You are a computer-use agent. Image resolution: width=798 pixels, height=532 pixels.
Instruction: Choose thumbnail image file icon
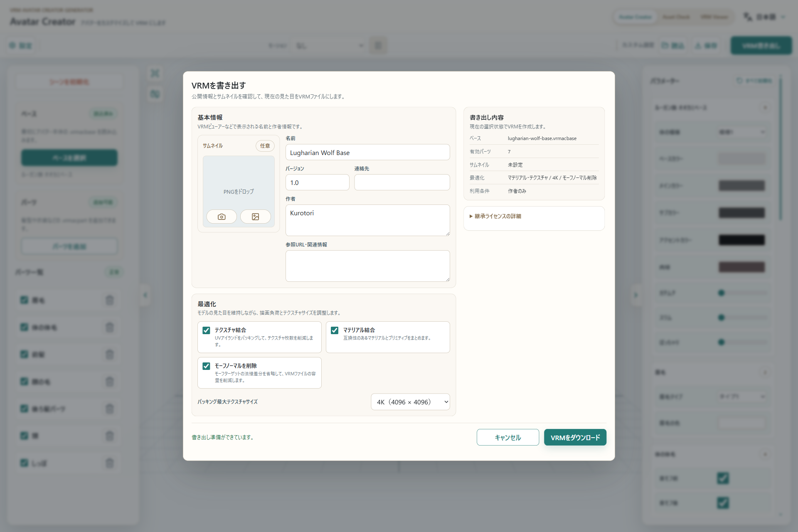coord(255,217)
